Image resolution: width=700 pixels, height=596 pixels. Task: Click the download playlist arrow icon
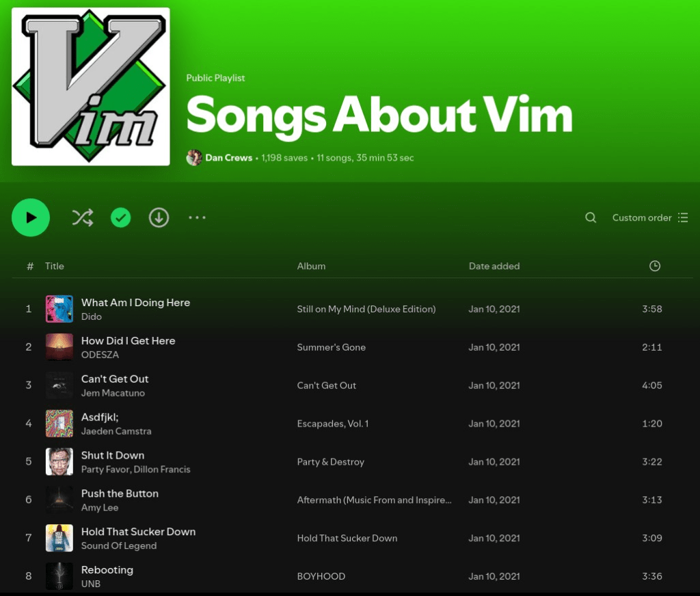[159, 218]
